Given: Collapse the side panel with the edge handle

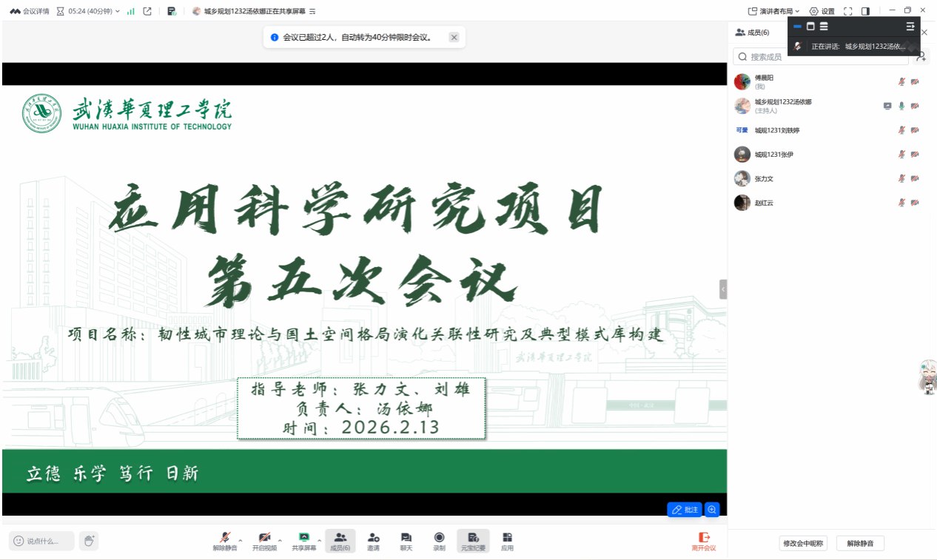Looking at the screenshot, I should 723,289.
